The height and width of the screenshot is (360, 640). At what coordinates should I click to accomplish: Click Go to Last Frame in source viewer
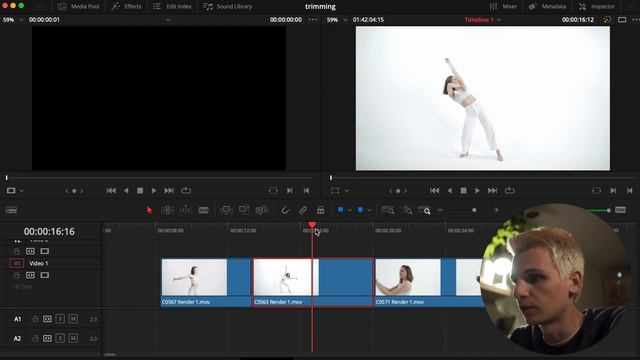click(x=169, y=191)
